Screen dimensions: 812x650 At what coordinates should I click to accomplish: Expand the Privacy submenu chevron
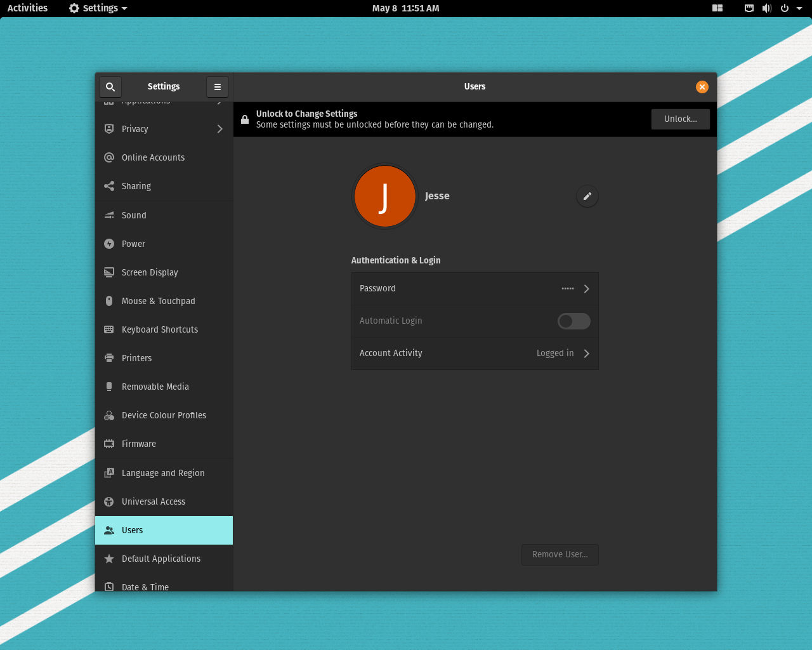[x=219, y=129]
